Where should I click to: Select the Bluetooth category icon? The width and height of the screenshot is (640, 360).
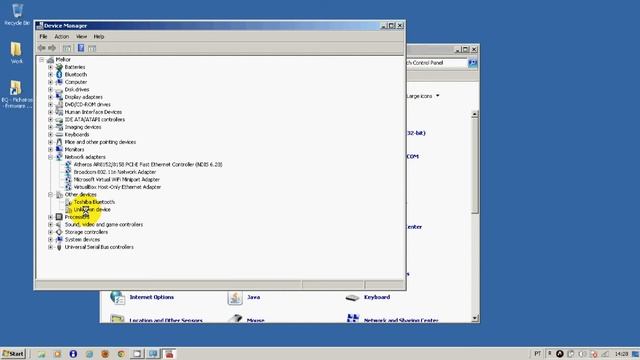point(59,74)
